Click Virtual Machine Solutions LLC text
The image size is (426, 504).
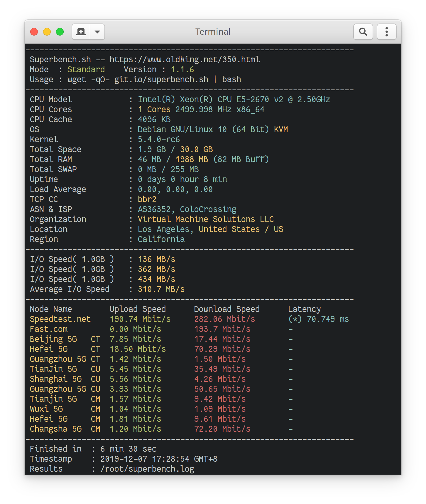pos(206,219)
